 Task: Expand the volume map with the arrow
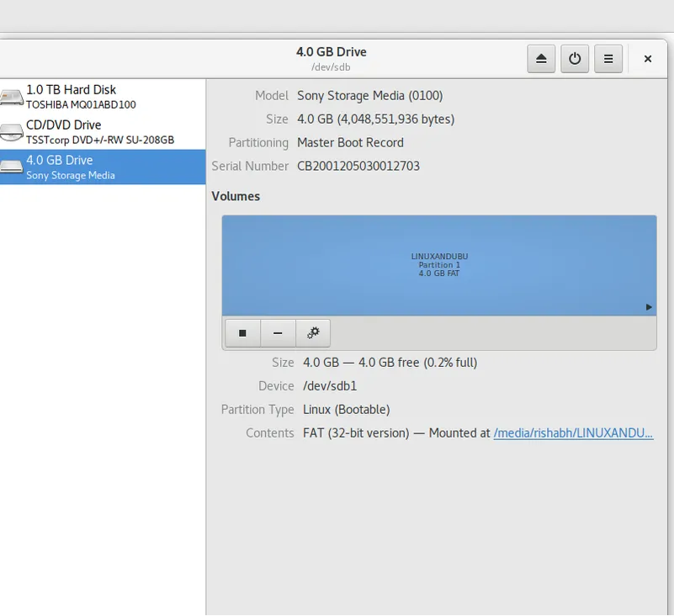pos(649,307)
